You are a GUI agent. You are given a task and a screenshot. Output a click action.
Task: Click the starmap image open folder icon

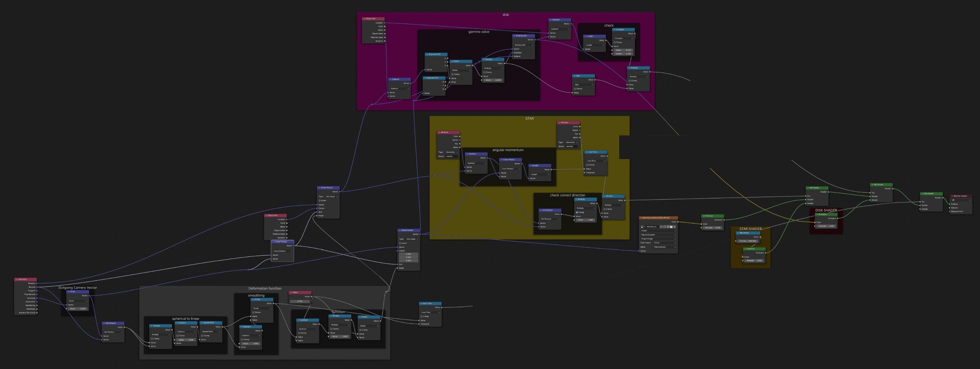672,226
